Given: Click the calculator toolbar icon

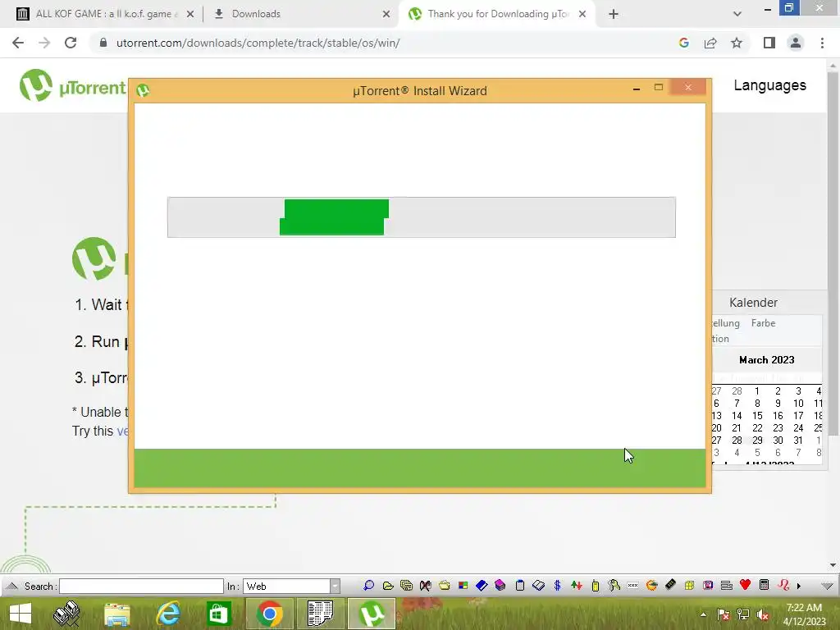Looking at the screenshot, I should coord(765,586).
